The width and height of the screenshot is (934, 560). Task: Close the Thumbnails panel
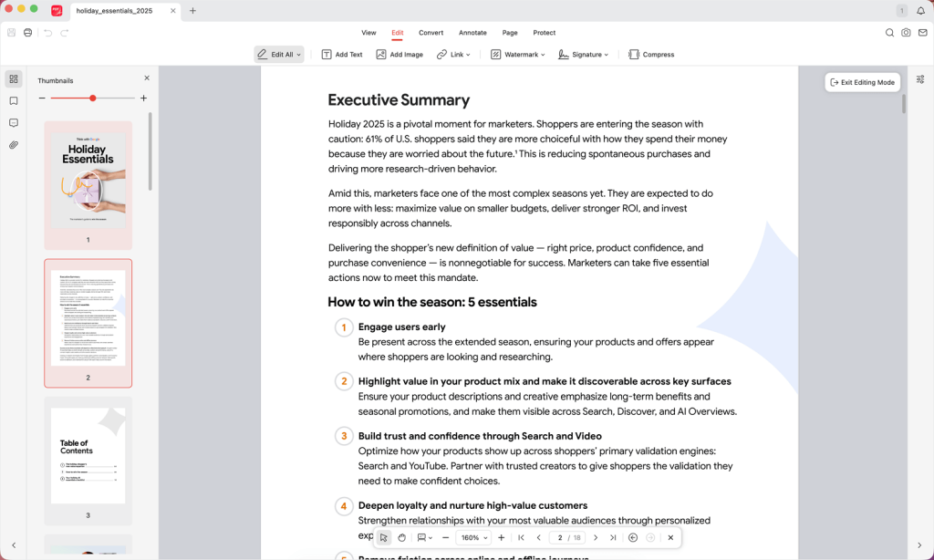pyautogui.click(x=146, y=78)
